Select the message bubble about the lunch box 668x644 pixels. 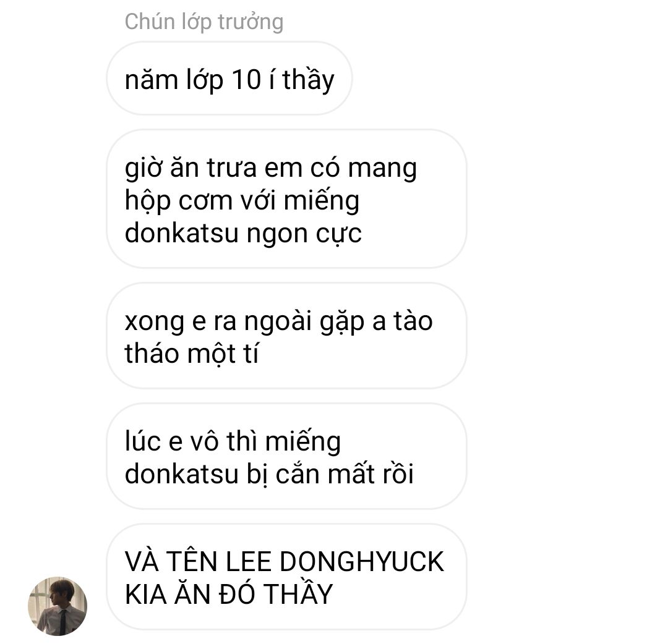coord(286,199)
